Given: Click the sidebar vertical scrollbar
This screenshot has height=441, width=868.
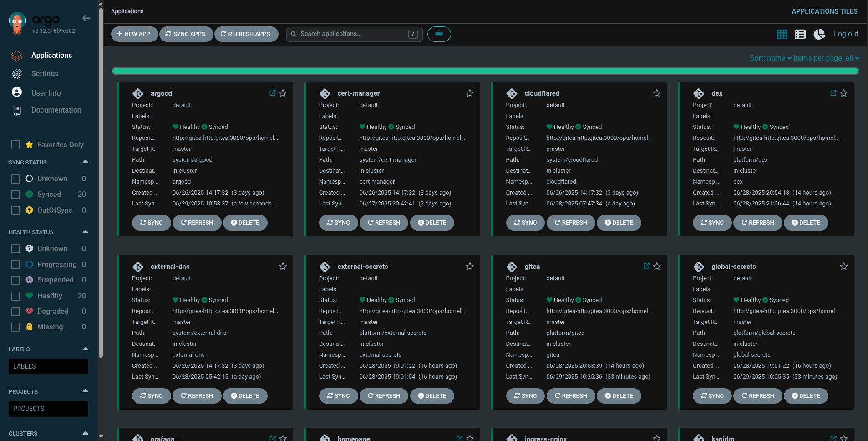Looking at the screenshot, I should [x=101, y=182].
